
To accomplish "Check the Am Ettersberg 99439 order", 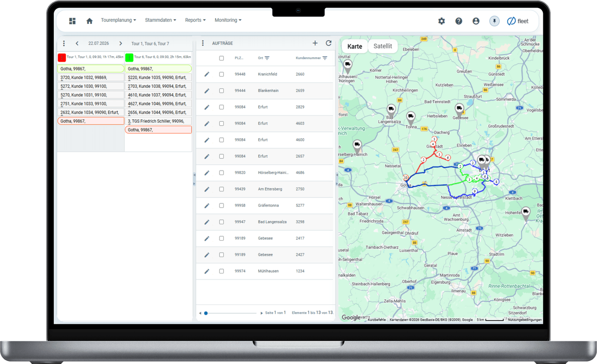I will click(x=221, y=189).
